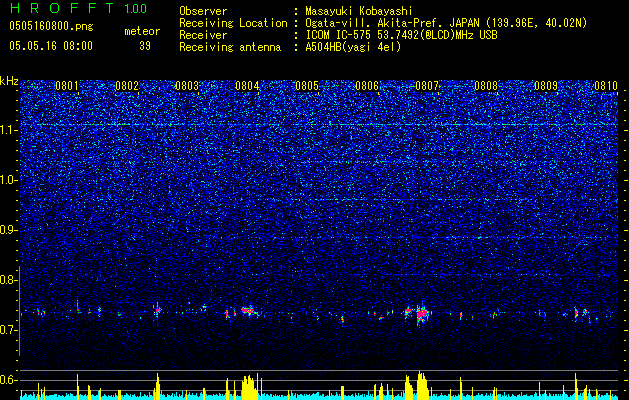Click the meteor label
The height and width of the screenshot is (400, 629).
142,31
